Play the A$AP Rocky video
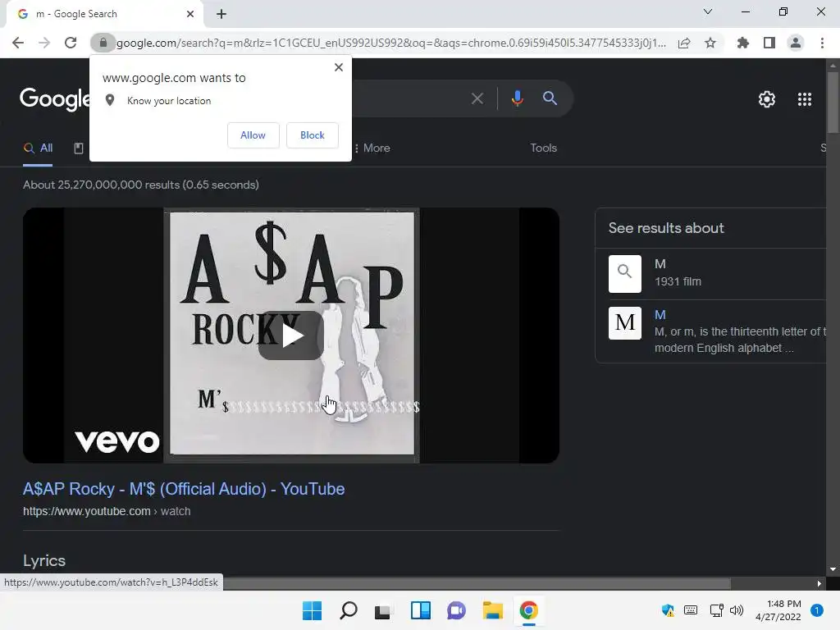Image resolution: width=840 pixels, height=630 pixels. click(291, 336)
